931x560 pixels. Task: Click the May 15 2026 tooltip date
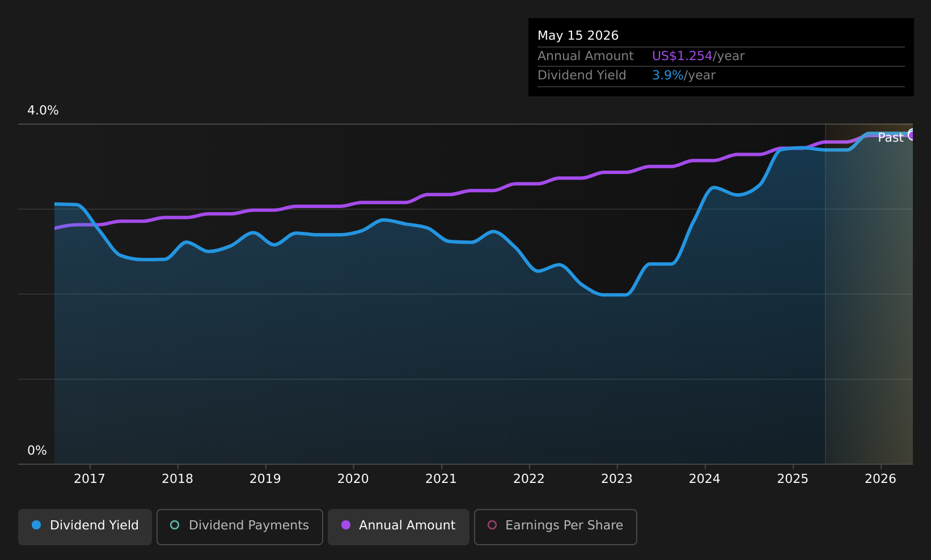pos(578,36)
